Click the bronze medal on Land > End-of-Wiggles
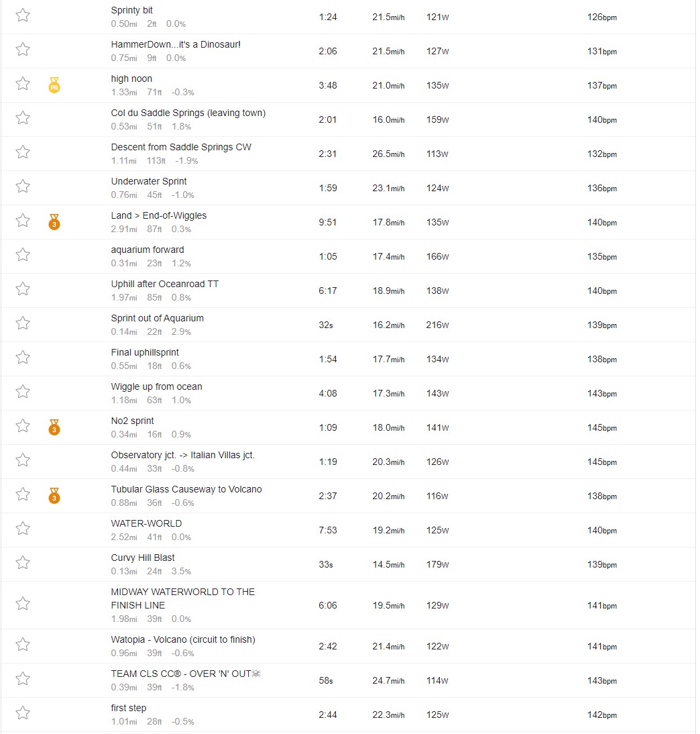The width and height of the screenshot is (700, 734). click(54, 222)
